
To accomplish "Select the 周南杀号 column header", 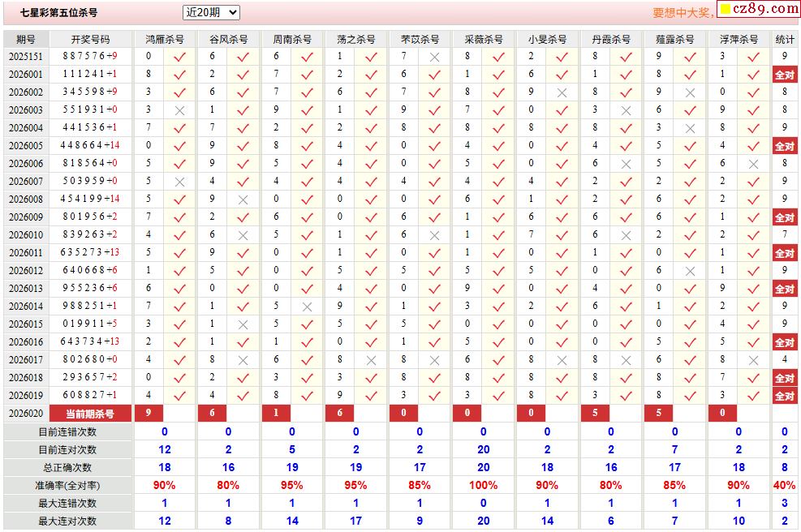I will tap(292, 39).
